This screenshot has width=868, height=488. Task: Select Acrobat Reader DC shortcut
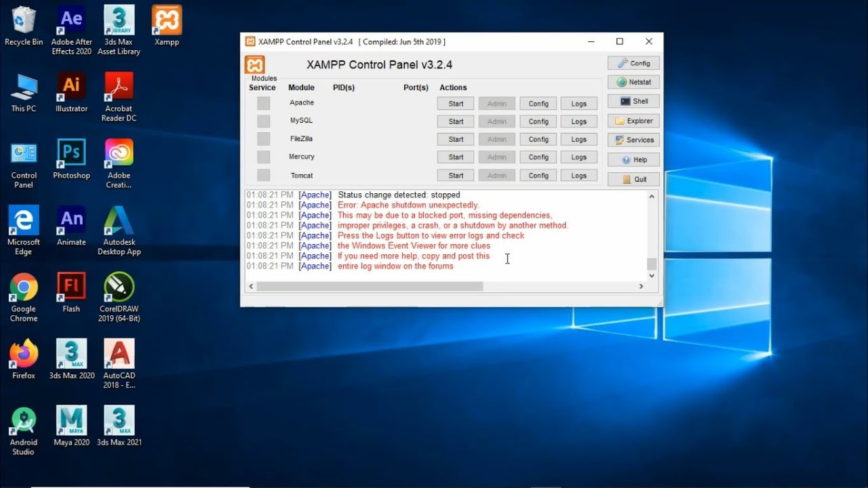tap(119, 98)
